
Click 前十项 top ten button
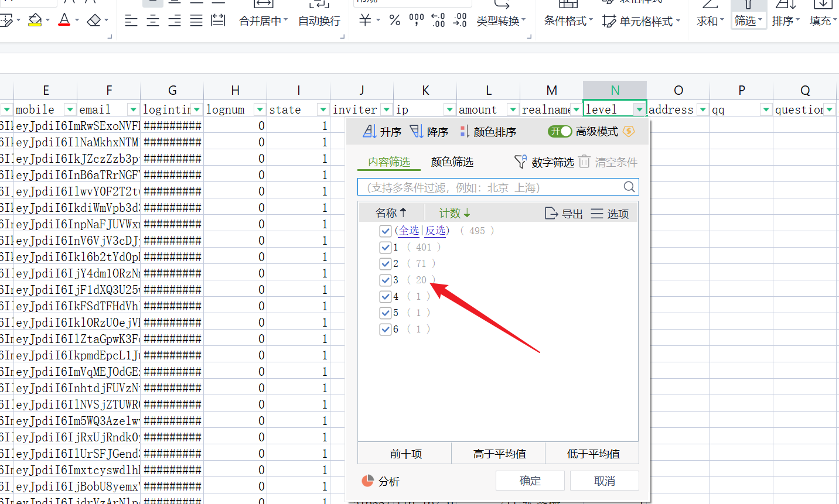pos(405,454)
